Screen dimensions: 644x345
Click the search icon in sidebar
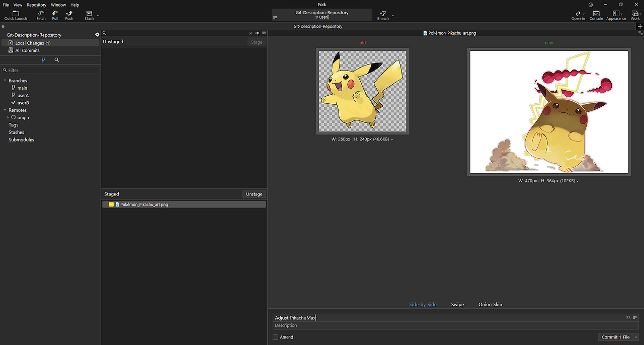(57, 60)
